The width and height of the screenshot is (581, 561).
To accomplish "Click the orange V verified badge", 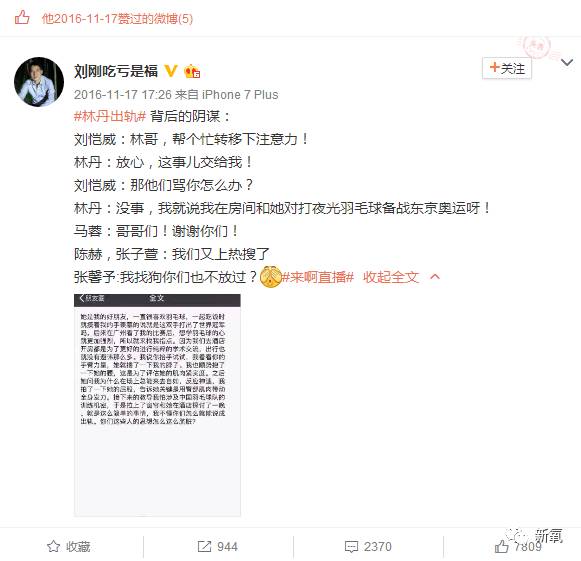I will coord(171,70).
